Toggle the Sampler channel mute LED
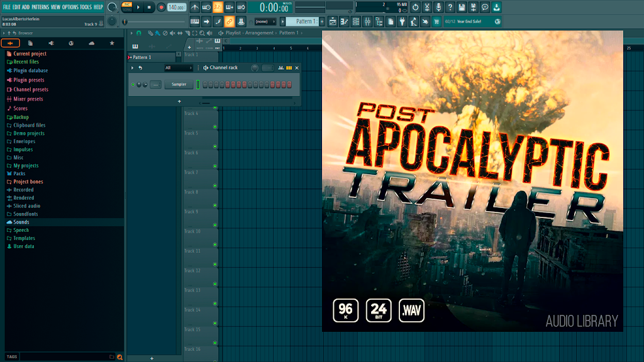 click(x=133, y=85)
